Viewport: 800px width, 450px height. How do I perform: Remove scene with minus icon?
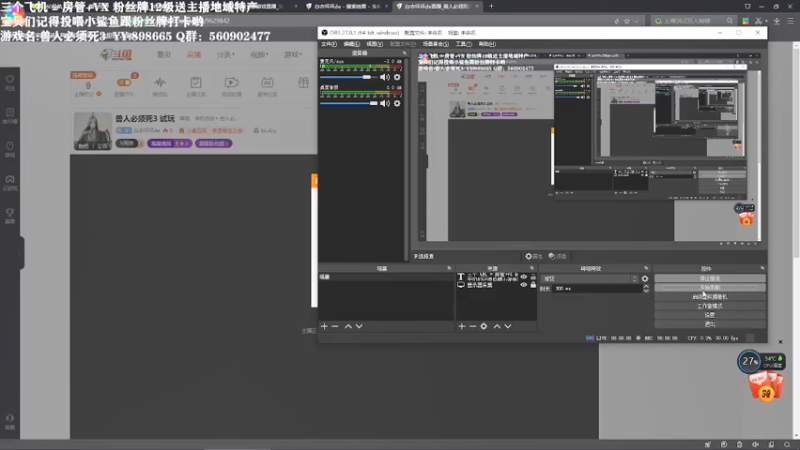tap(335, 326)
